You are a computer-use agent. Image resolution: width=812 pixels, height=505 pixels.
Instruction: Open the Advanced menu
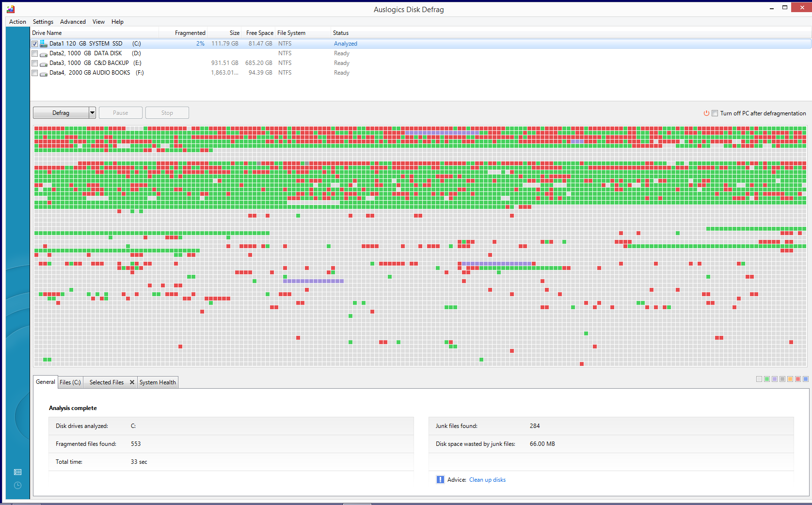73,22
